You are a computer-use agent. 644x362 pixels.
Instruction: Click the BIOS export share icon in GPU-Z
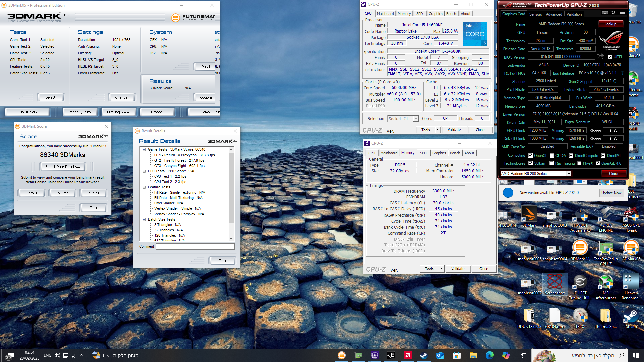[x=600, y=57]
